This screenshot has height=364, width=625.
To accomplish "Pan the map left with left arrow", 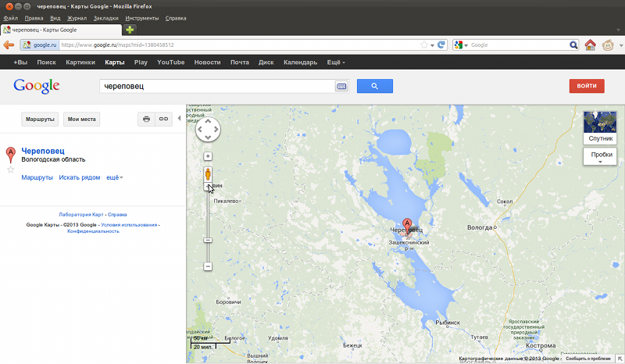I will pyautogui.click(x=200, y=129).
